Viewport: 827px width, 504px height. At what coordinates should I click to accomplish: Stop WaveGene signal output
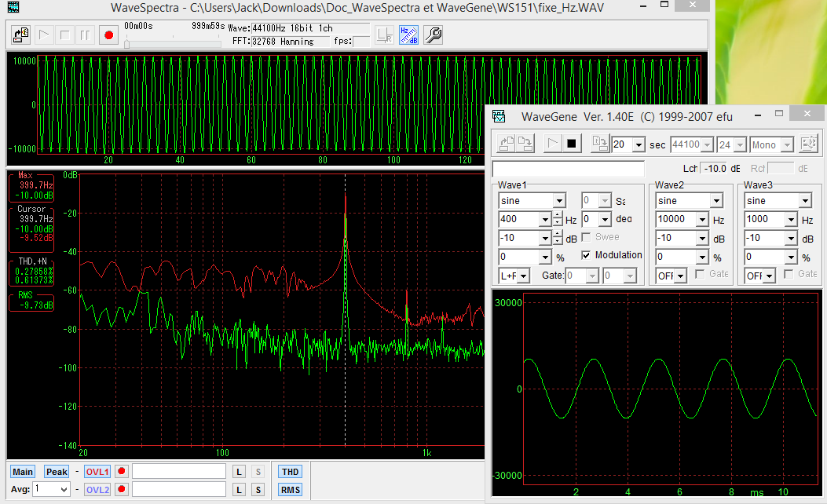click(x=573, y=144)
